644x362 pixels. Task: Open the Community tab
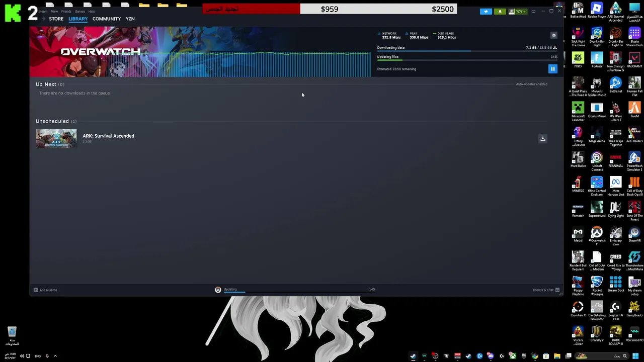pos(107,19)
